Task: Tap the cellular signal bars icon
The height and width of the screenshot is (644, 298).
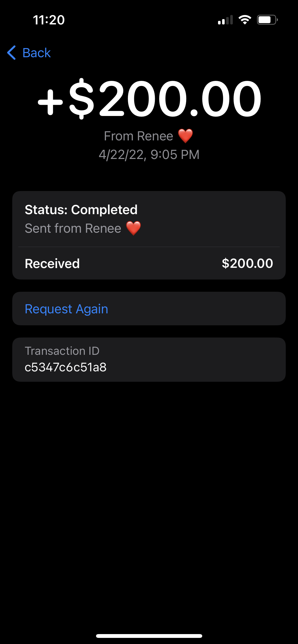Action: coord(225,20)
